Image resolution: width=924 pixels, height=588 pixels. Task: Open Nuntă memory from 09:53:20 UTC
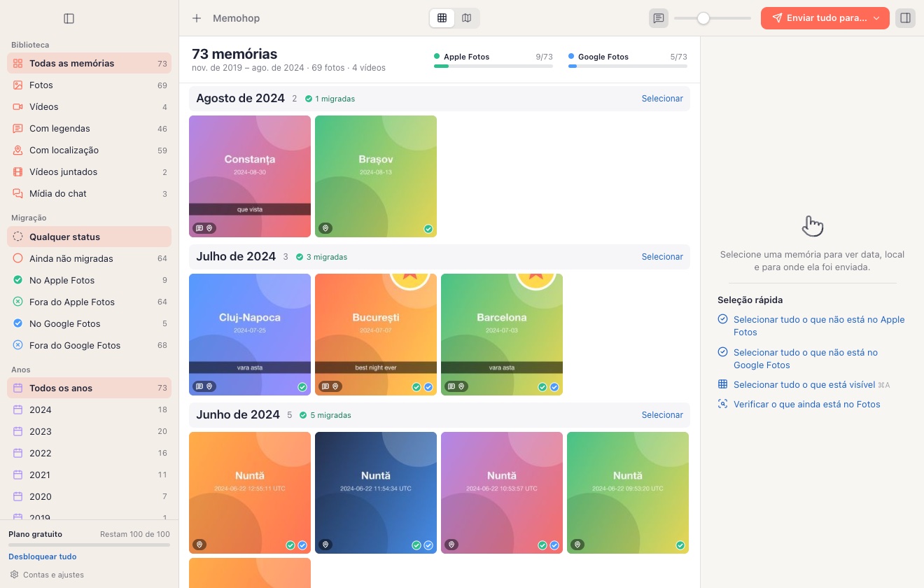coord(628,493)
